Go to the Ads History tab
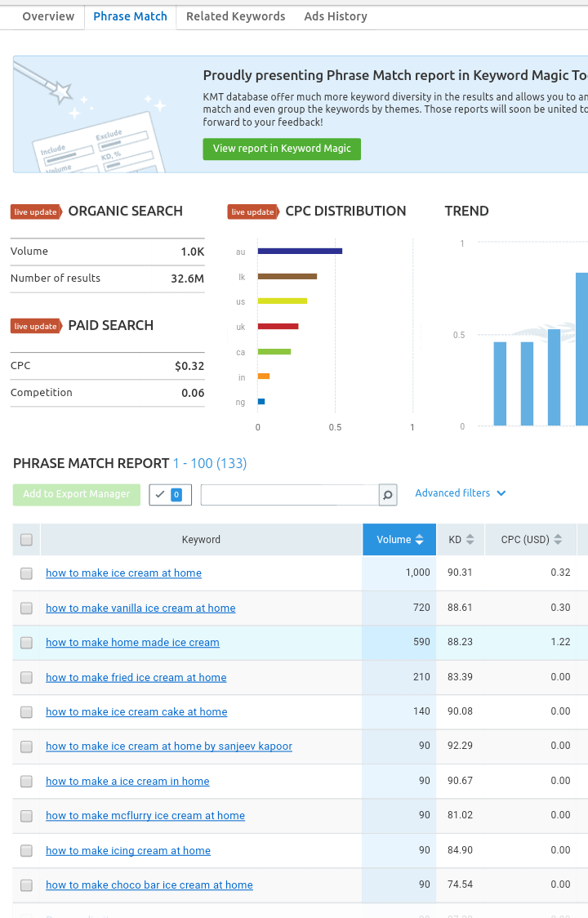 coord(336,16)
